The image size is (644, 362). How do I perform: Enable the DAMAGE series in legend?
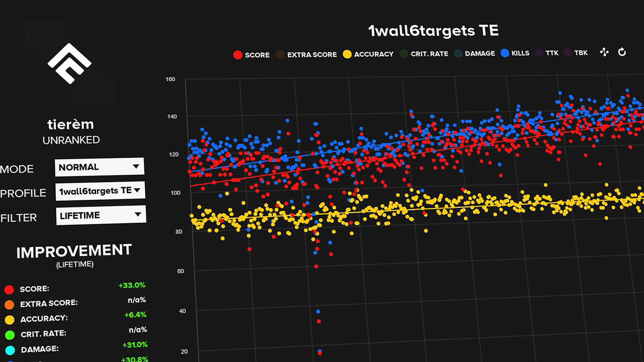(x=475, y=53)
